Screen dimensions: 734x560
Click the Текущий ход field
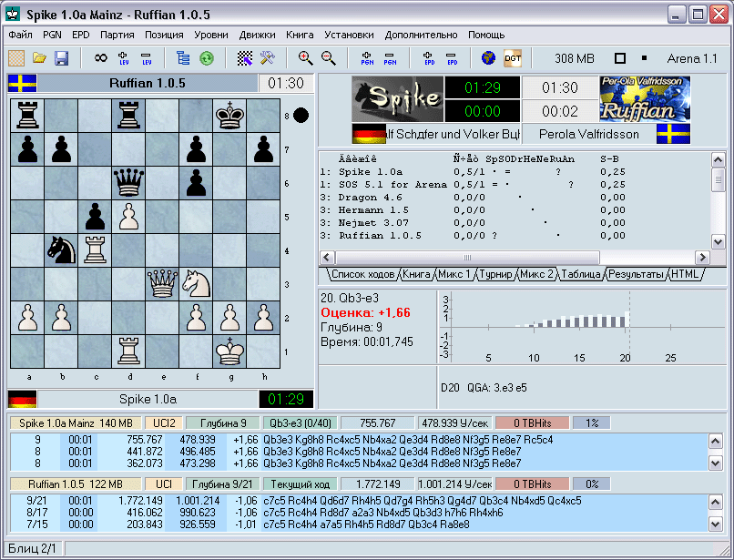(x=300, y=484)
